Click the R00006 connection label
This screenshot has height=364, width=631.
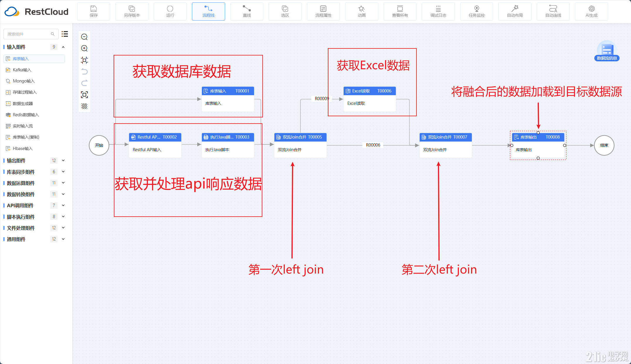(373, 145)
